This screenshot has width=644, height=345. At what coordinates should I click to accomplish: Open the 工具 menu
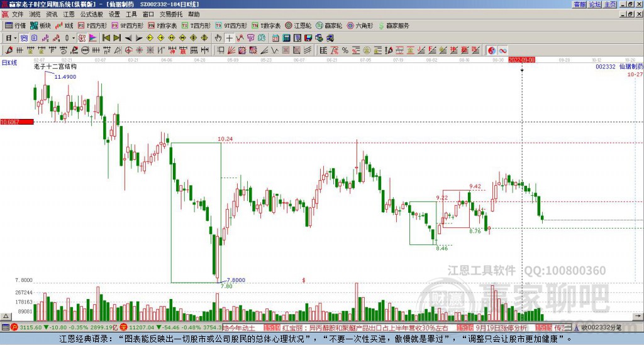[x=131, y=14]
